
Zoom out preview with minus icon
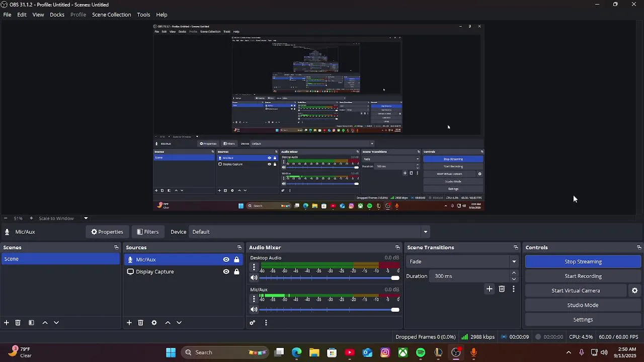[x=5, y=218]
